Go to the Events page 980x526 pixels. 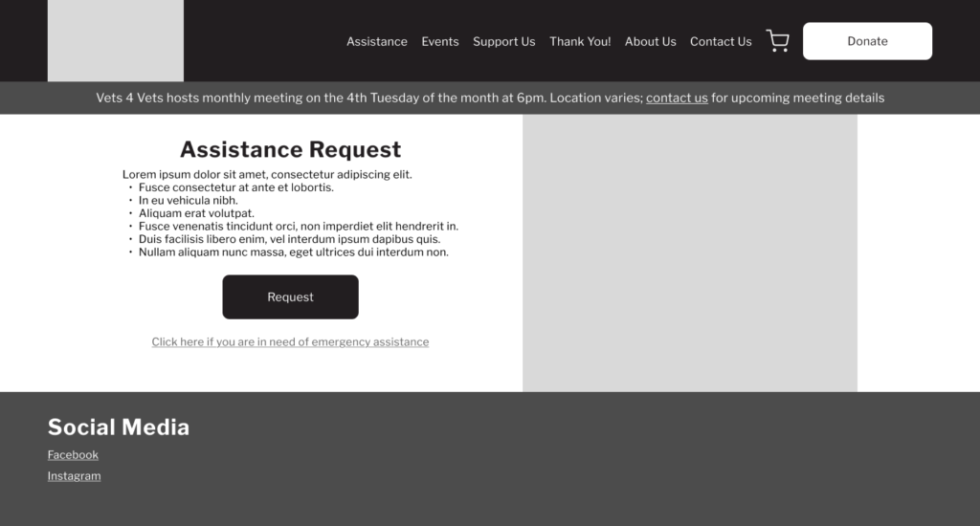click(x=439, y=42)
